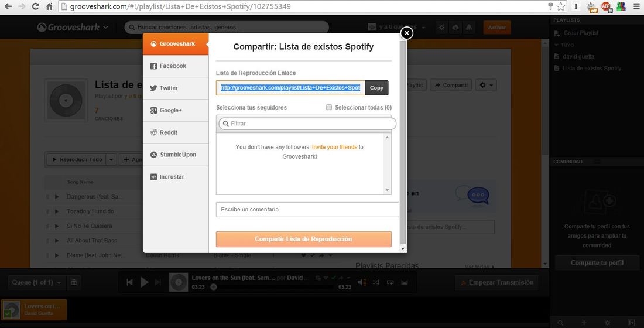644x328 pixels.
Task: Select the Grooveshark sharing tab
Action: (176, 44)
